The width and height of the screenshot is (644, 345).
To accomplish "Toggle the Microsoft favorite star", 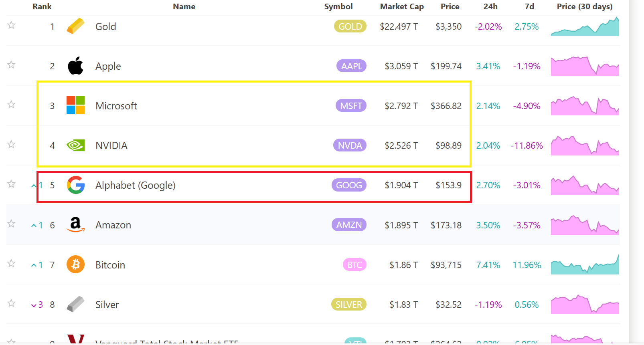I will tap(11, 105).
